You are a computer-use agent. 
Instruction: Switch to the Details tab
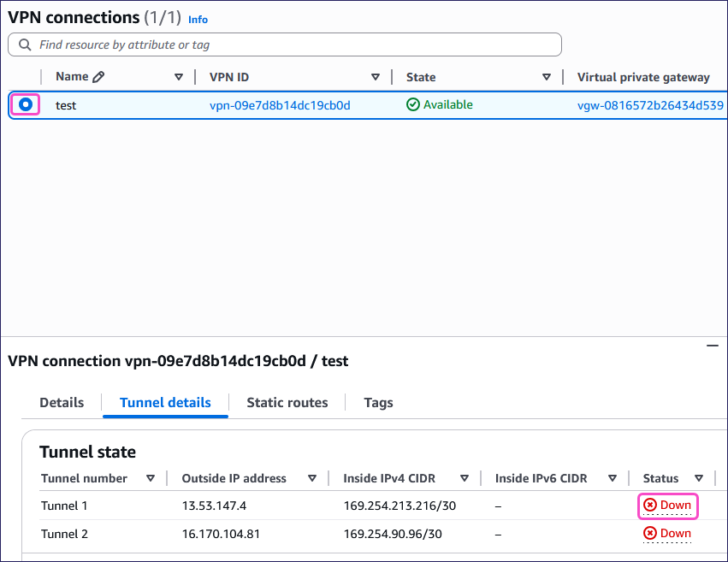tap(62, 402)
